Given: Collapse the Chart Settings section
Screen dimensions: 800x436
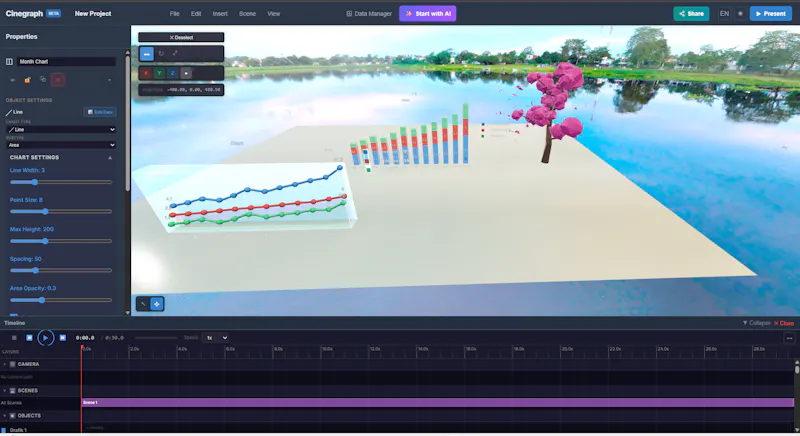Looking at the screenshot, I should [x=110, y=158].
